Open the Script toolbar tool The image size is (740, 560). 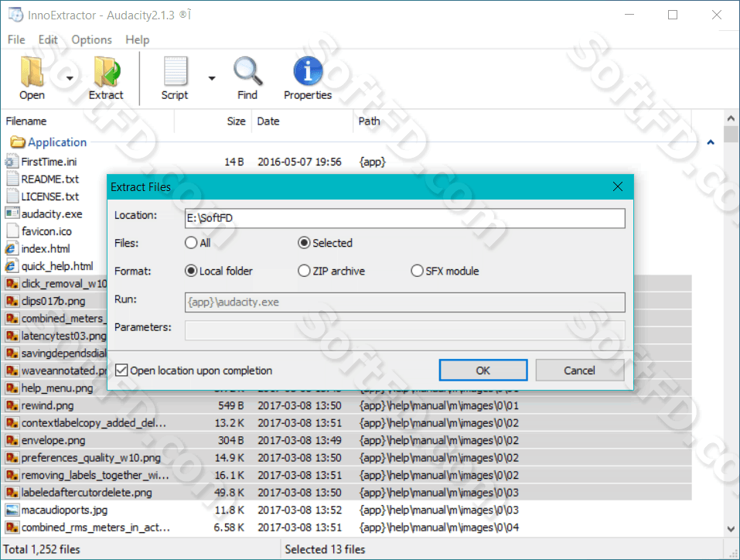(x=175, y=71)
